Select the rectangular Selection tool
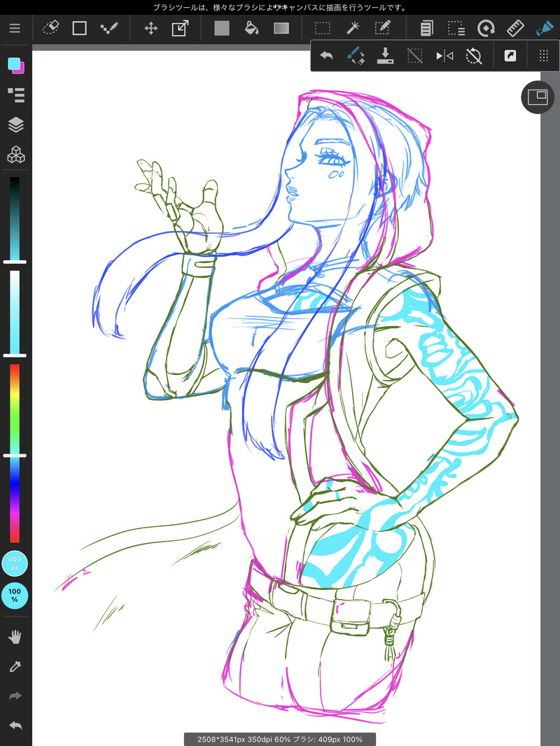The height and width of the screenshot is (746, 560). 323,28
